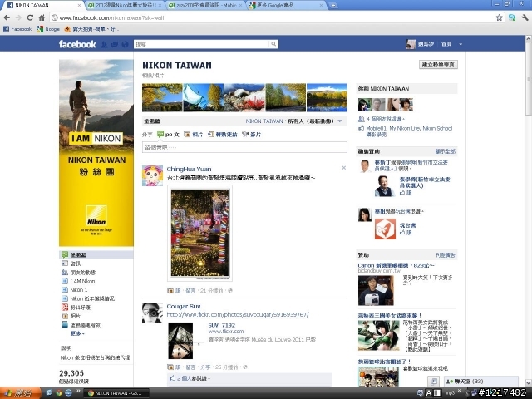Viewport: 532px width, 399px height.
Task: Select the Wall item in left sidebar
Action: (x=96, y=255)
